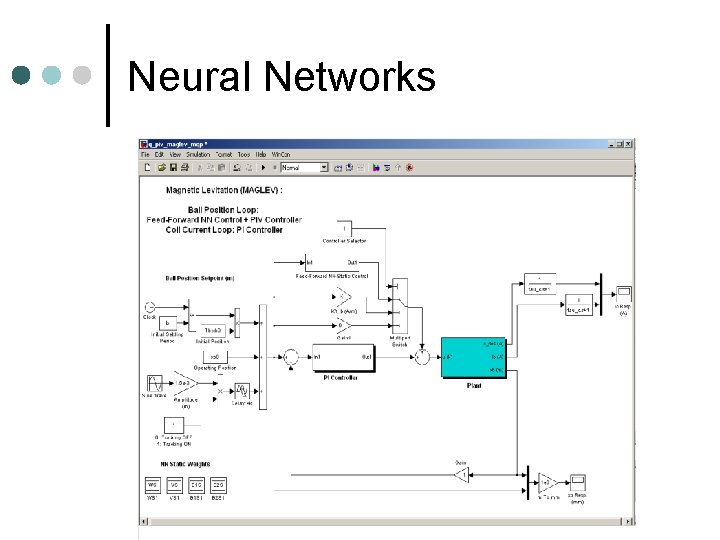Select the PI Controller subsystem block
Viewport: 720px width, 540px height.
[343, 357]
